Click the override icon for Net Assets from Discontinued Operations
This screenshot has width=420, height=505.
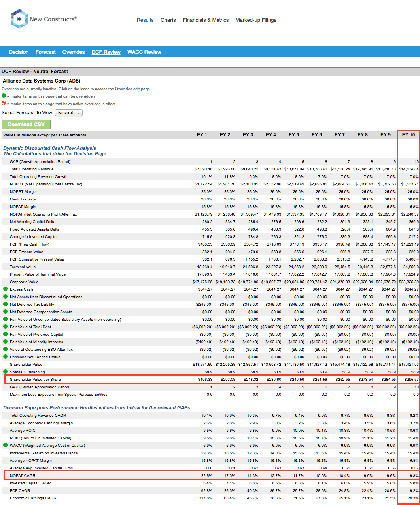click(x=6, y=297)
